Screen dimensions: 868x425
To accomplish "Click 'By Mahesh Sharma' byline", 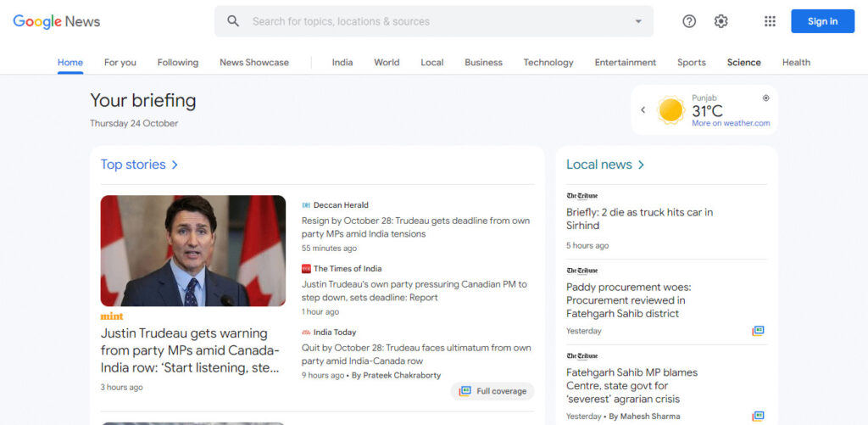I will pyautogui.click(x=644, y=417).
